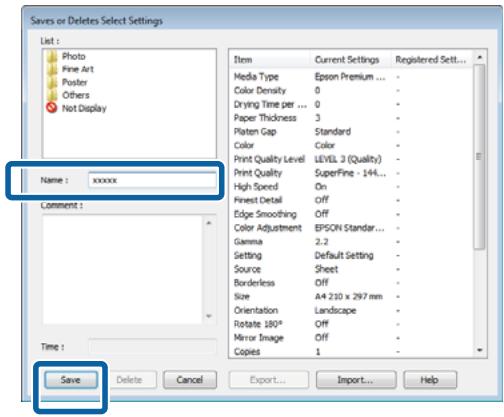Open Help for this dialog
The image size is (504, 417).
[x=430, y=380]
